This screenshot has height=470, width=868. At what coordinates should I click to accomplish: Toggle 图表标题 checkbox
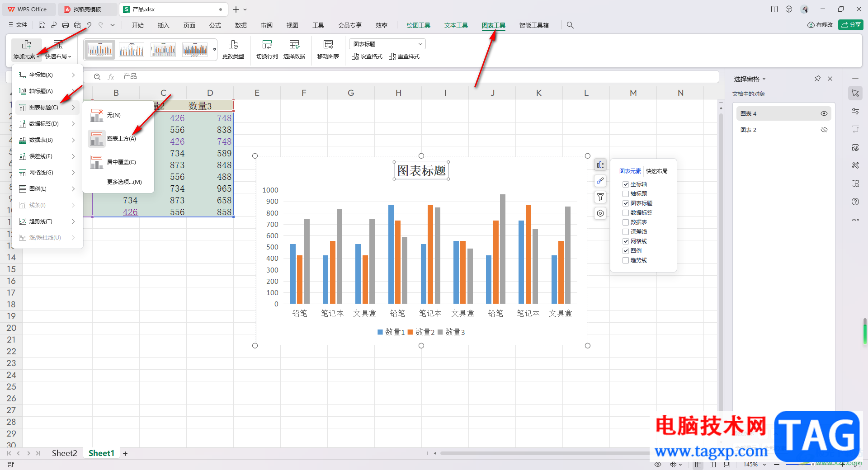click(626, 203)
